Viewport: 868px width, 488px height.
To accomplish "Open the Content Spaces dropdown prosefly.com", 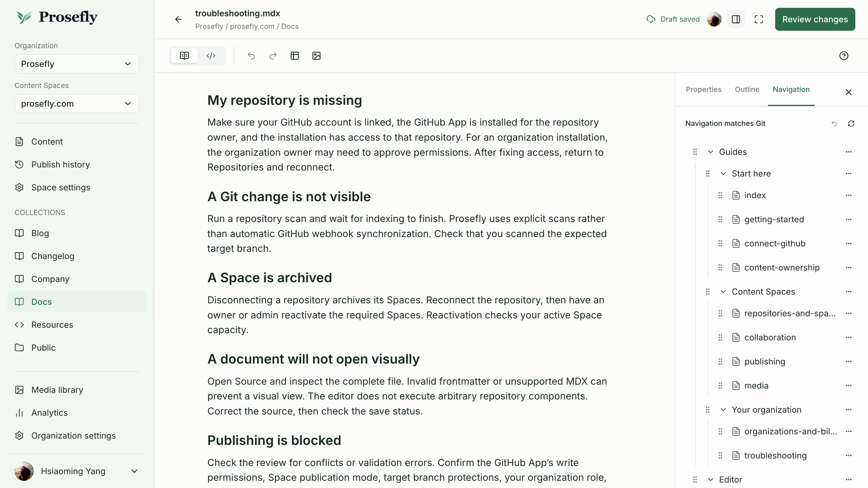I will pyautogui.click(x=77, y=103).
